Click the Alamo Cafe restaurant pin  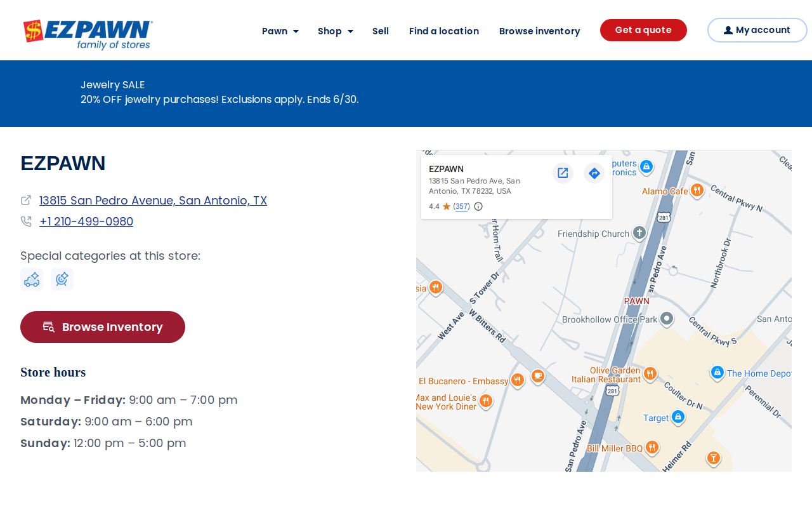[697, 190]
